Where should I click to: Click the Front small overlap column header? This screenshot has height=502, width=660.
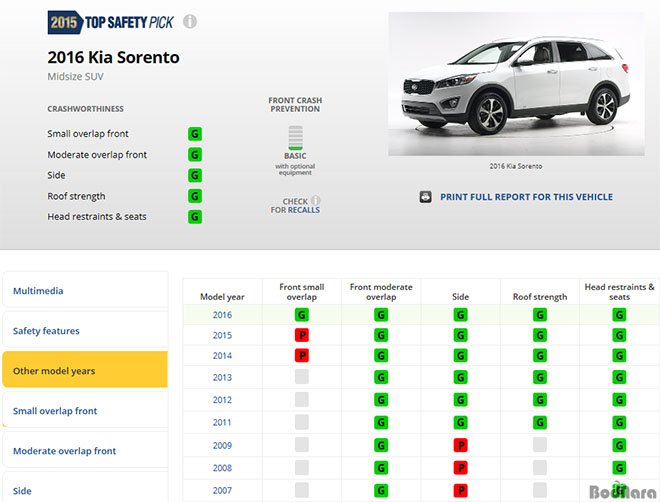[x=302, y=292]
